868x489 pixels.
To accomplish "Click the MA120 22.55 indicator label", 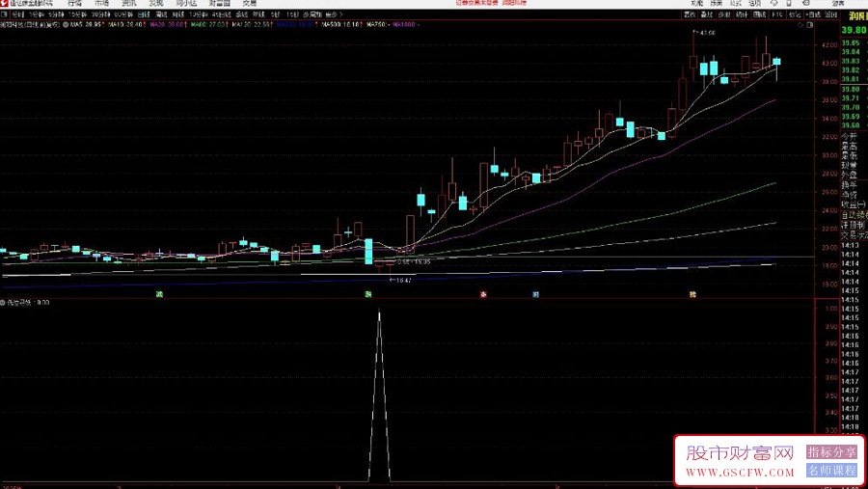I will (x=253, y=25).
